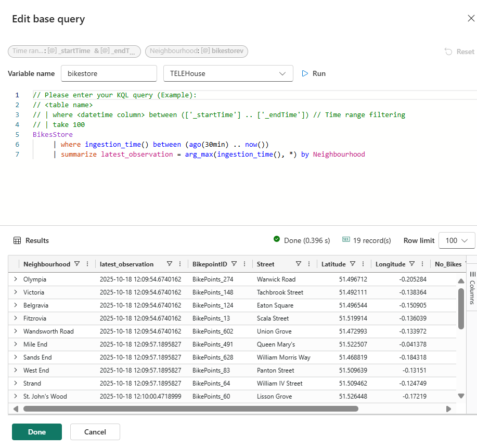Screen dimensions: 477x448
Task: Click the Street column filter icon
Action: pyautogui.click(x=299, y=264)
